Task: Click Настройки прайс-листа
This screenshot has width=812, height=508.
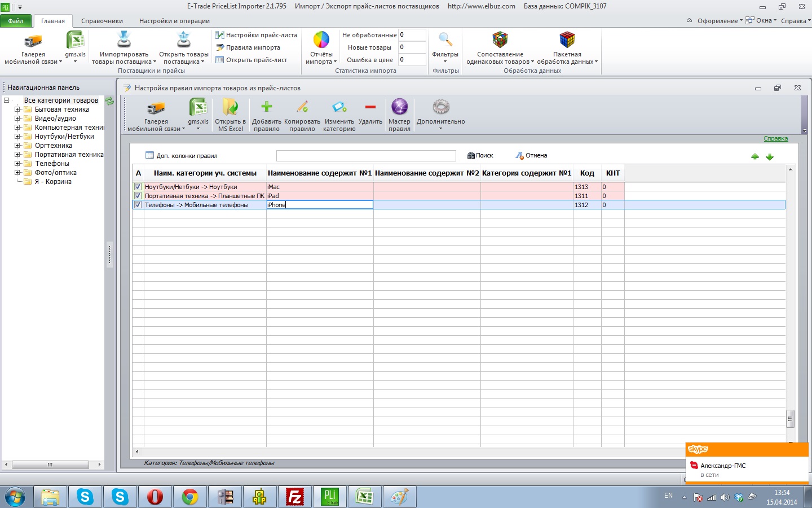Action: [256, 35]
